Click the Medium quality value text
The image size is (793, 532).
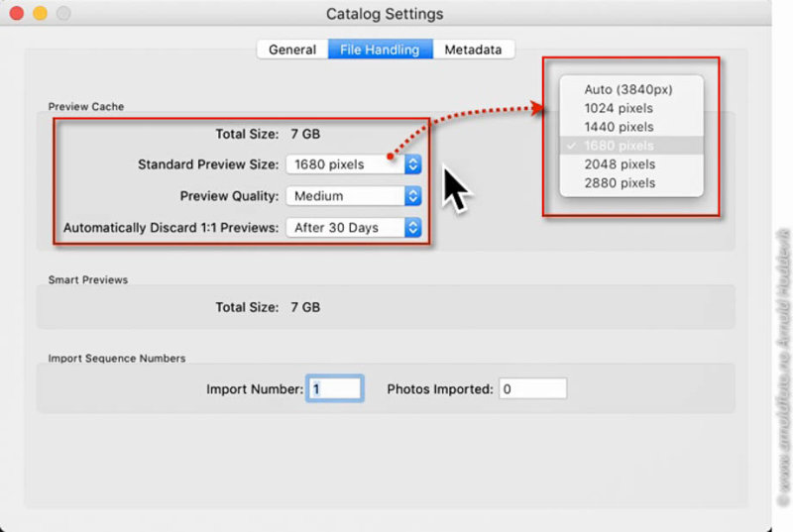[x=318, y=196]
